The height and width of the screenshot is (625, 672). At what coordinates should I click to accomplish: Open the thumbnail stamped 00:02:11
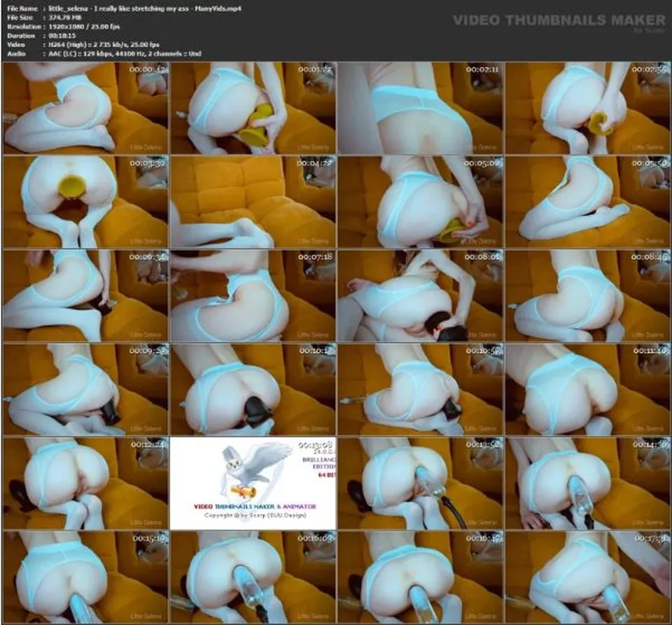(x=421, y=108)
